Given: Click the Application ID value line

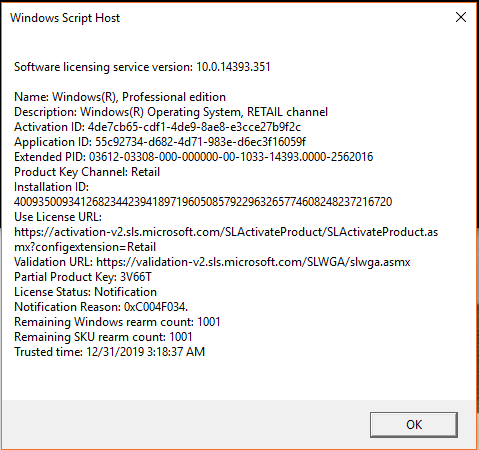Looking at the screenshot, I should (x=160, y=142).
